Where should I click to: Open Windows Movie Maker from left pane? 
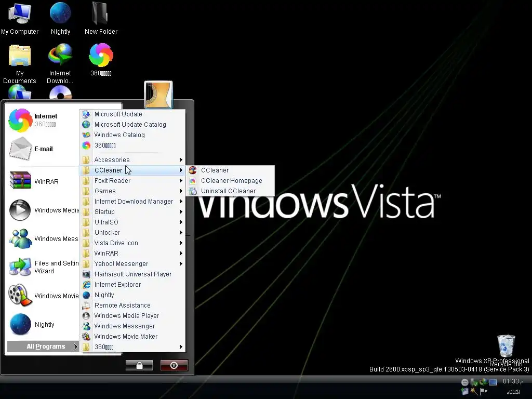(43, 296)
